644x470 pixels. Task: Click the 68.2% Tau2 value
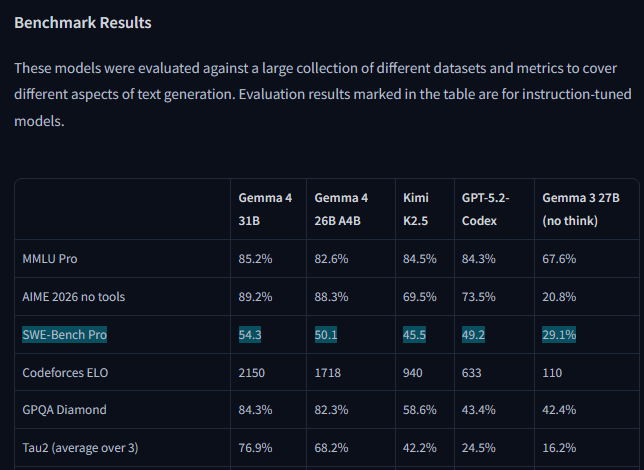331,447
